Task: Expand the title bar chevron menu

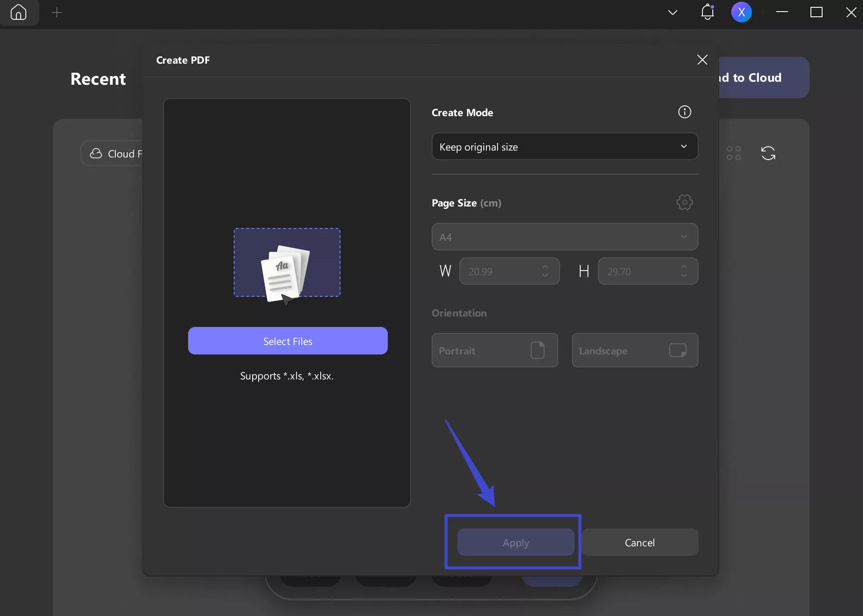Action: pyautogui.click(x=672, y=12)
